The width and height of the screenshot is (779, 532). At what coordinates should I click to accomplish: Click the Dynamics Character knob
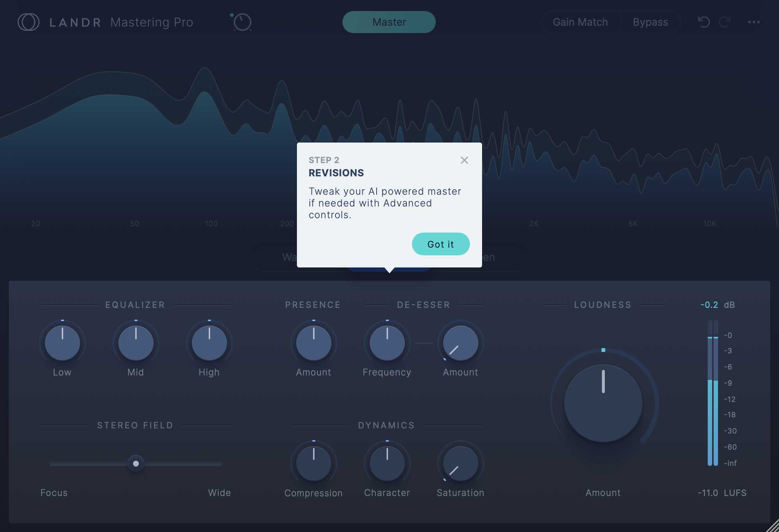pyautogui.click(x=387, y=463)
